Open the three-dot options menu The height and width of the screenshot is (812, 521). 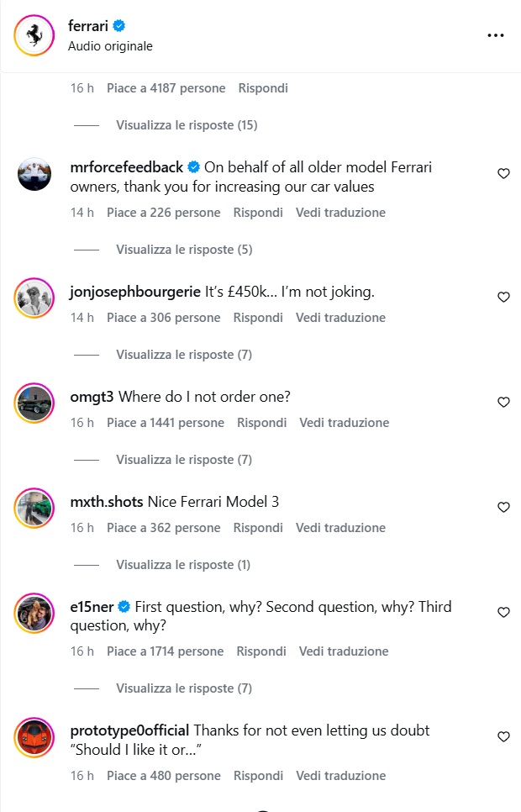pyautogui.click(x=496, y=35)
